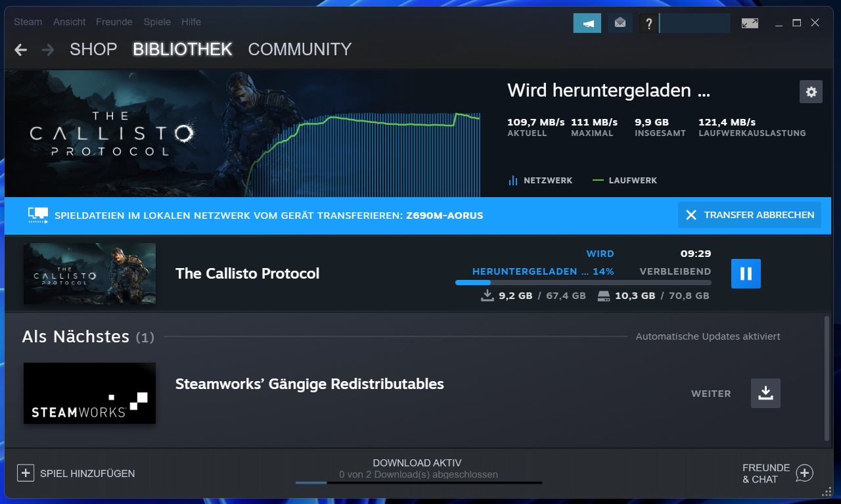Click '0 von 2 Download(s) abgeschlossen' text
Viewport: 841px width, 504px height.
coord(419,474)
